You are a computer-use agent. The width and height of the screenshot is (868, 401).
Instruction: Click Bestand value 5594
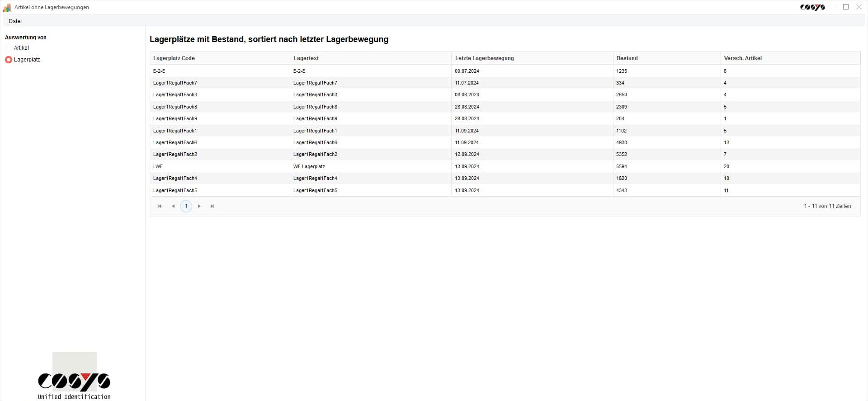(622, 167)
